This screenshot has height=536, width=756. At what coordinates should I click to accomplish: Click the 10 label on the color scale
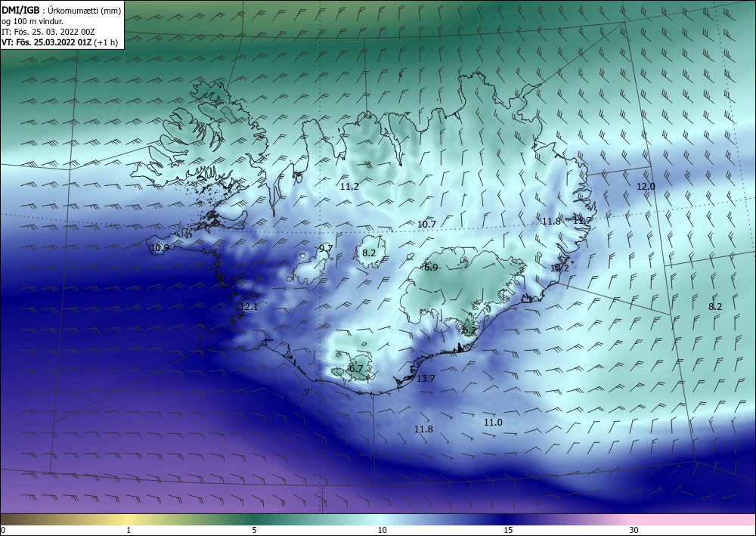tap(382, 530)
